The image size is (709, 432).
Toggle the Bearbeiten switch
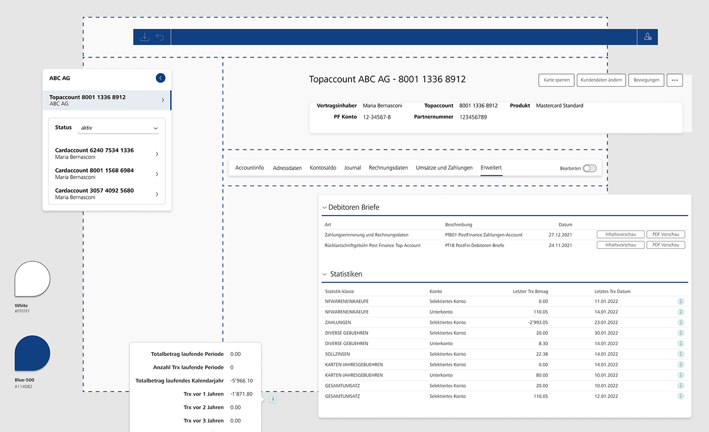click(x=590, y=168)
